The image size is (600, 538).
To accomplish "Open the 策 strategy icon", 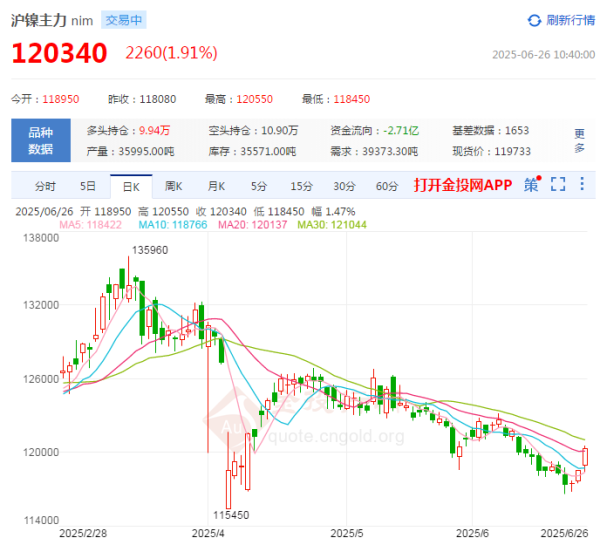I will pos(532,184).
